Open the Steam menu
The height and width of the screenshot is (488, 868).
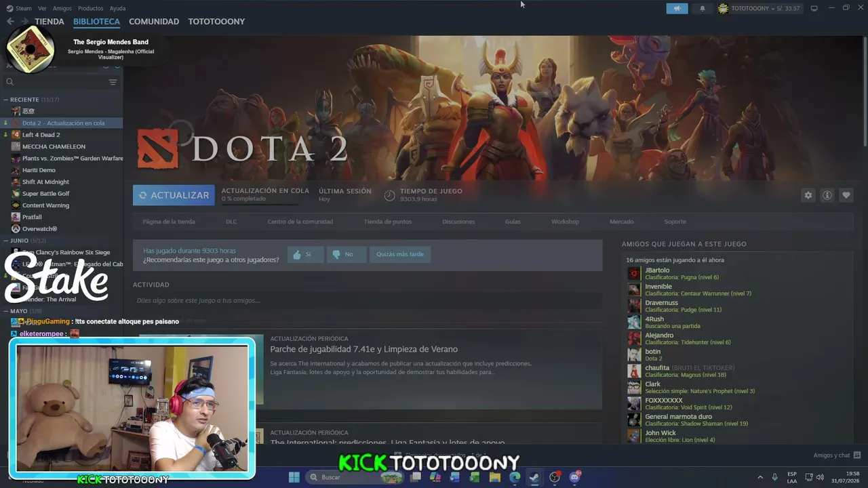click(x=19, y=8)
